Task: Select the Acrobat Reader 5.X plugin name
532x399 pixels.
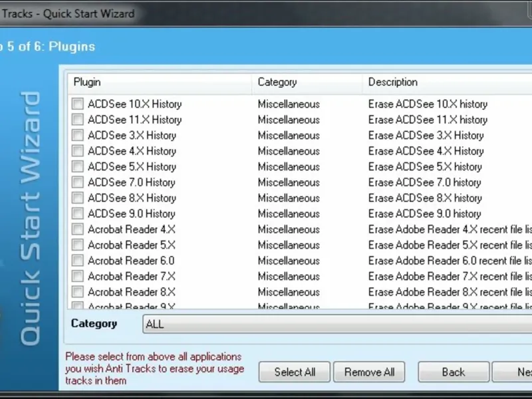Action: [132, 245]
